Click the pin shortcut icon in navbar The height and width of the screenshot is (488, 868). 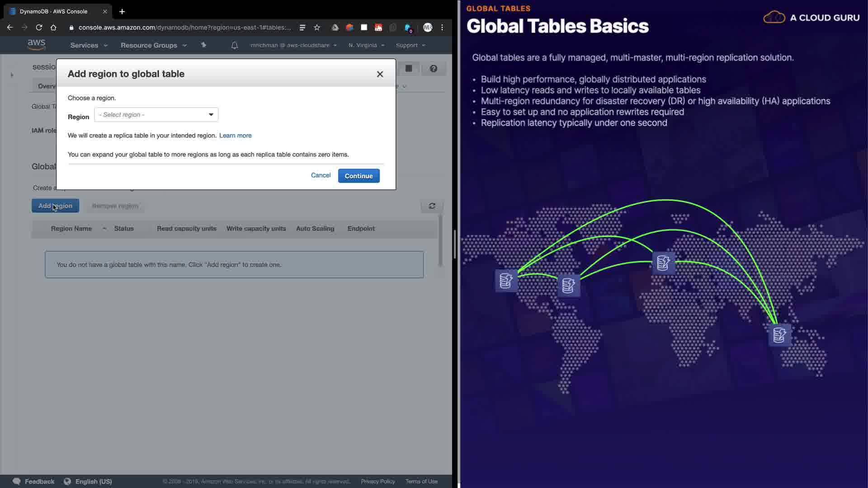pyautogui.click(x=203, y=45)
